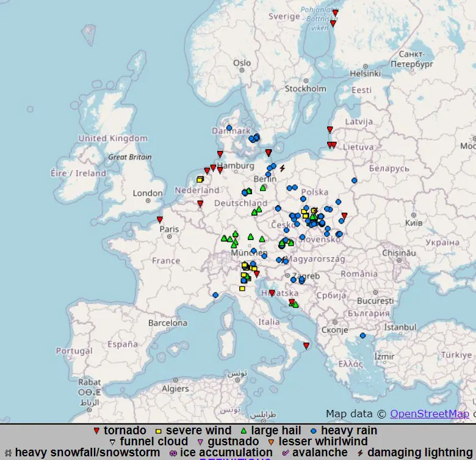Select the heavy rain marker on the French Riviera

point(215,295)
